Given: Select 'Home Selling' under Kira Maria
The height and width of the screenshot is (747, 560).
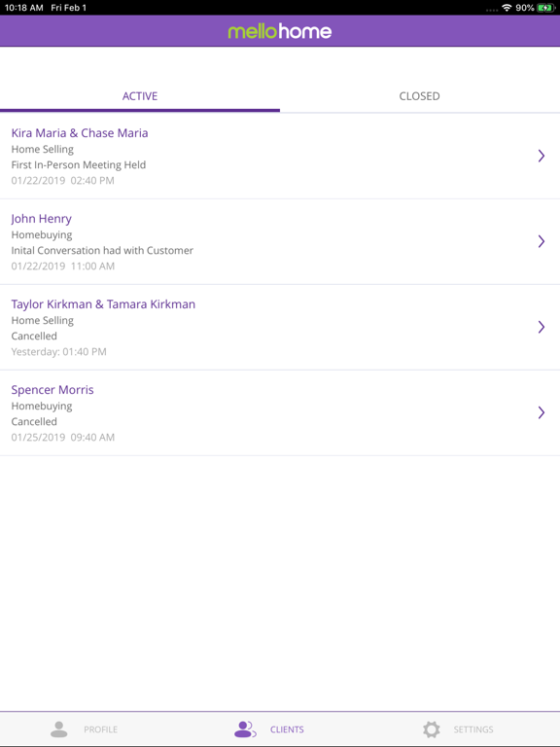Looking at the screenshot, I should click(43, 149).
